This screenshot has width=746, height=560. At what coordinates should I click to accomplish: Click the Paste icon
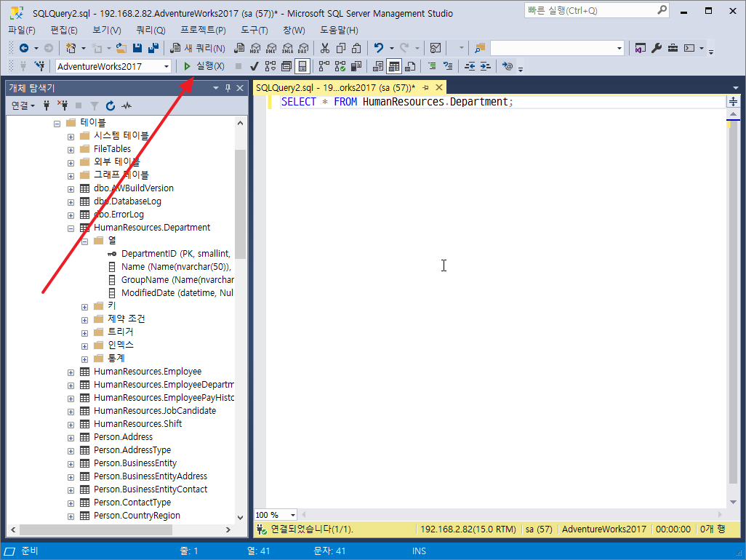[x=356, y=48]
